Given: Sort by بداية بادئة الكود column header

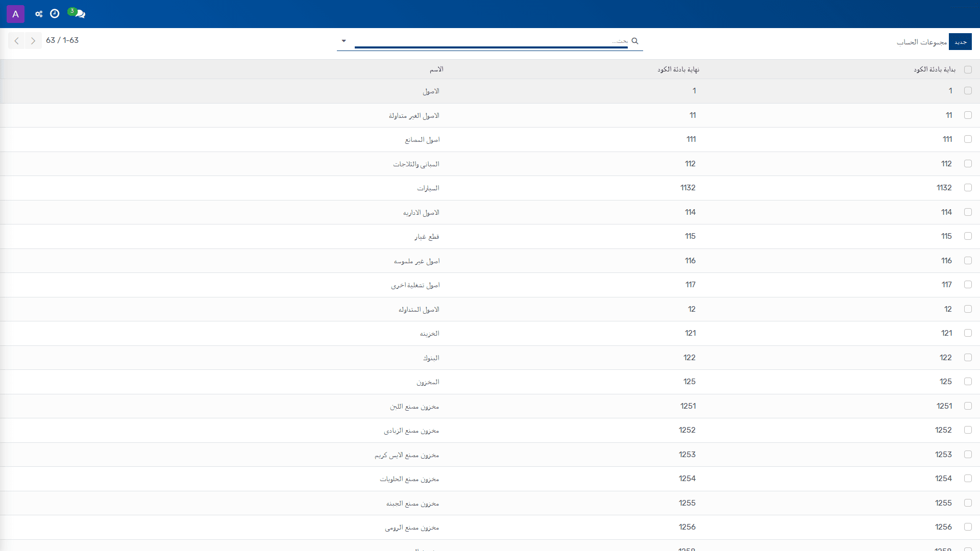Looking at the screenshot, I should click(935, 69).
